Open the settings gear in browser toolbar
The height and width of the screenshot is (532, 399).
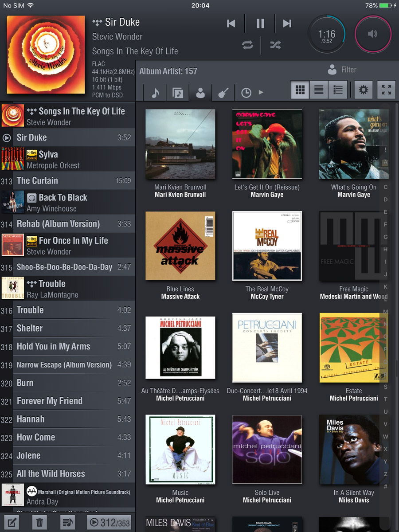[364, 90]
